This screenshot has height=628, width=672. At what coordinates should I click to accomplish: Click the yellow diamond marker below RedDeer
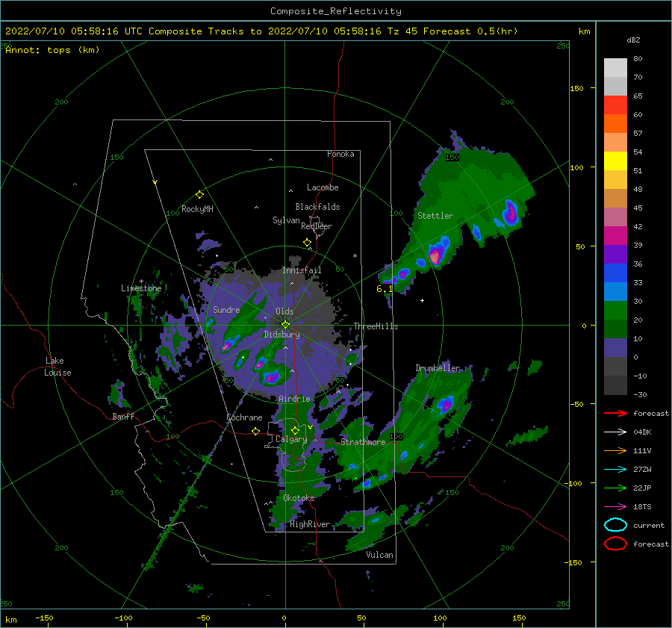[308, 243]
